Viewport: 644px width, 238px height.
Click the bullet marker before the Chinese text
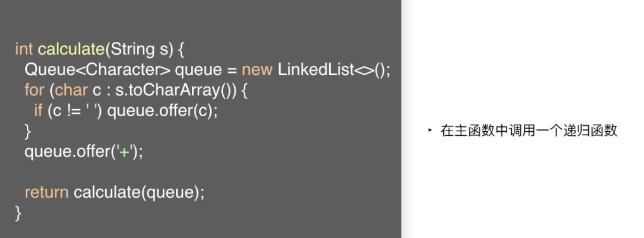point(430,130)
